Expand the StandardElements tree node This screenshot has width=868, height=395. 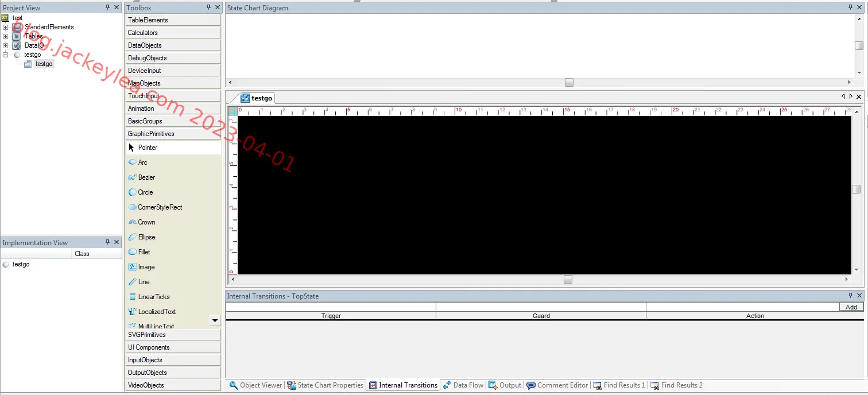(x=6, y=27)
